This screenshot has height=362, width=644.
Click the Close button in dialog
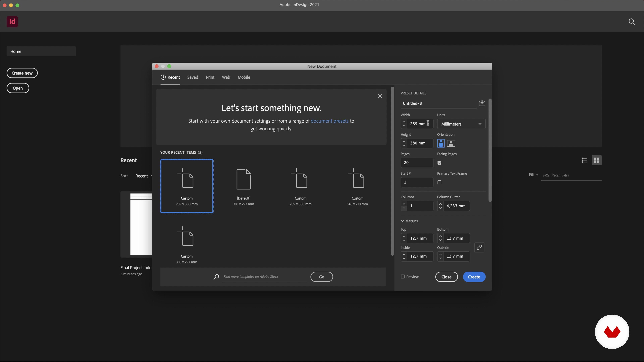[x=446, y=277]
